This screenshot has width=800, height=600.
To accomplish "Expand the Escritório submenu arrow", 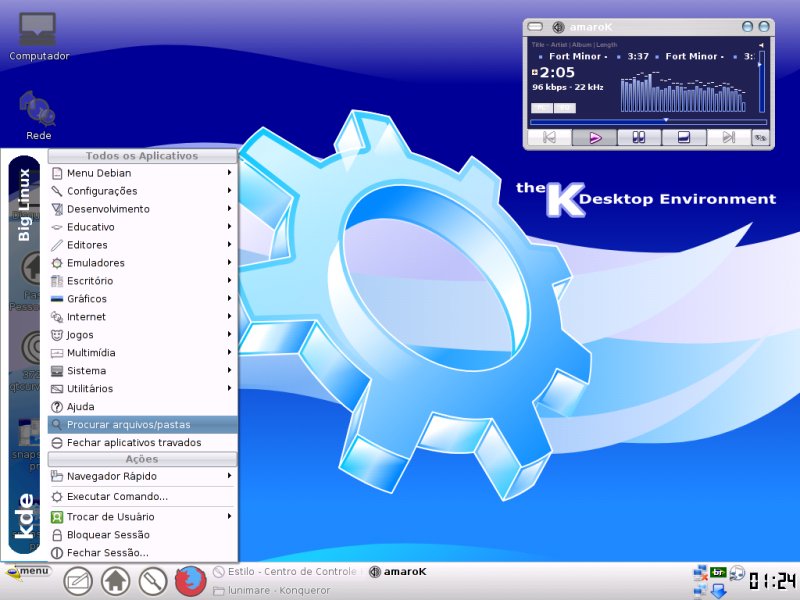I will (x=230, y=280).
